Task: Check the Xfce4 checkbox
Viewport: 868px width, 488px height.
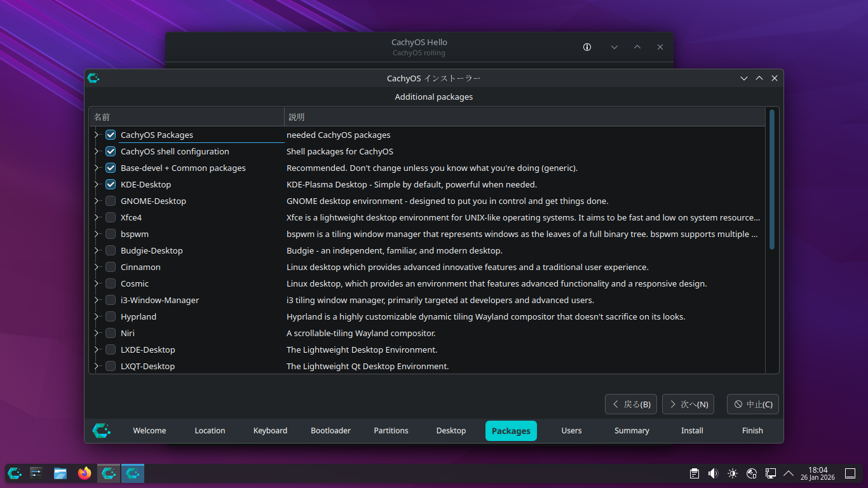Action: tap(111, 217)
